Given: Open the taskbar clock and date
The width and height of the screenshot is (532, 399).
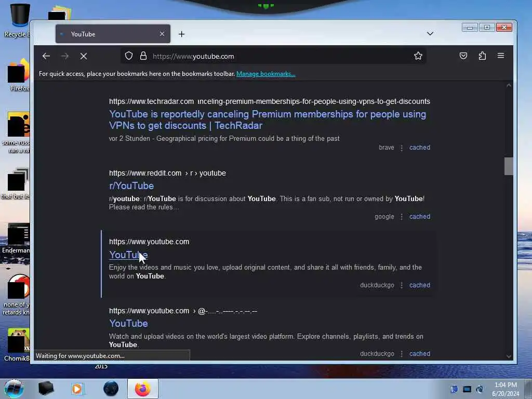Looking at the screenshot, I should point(506,389).
